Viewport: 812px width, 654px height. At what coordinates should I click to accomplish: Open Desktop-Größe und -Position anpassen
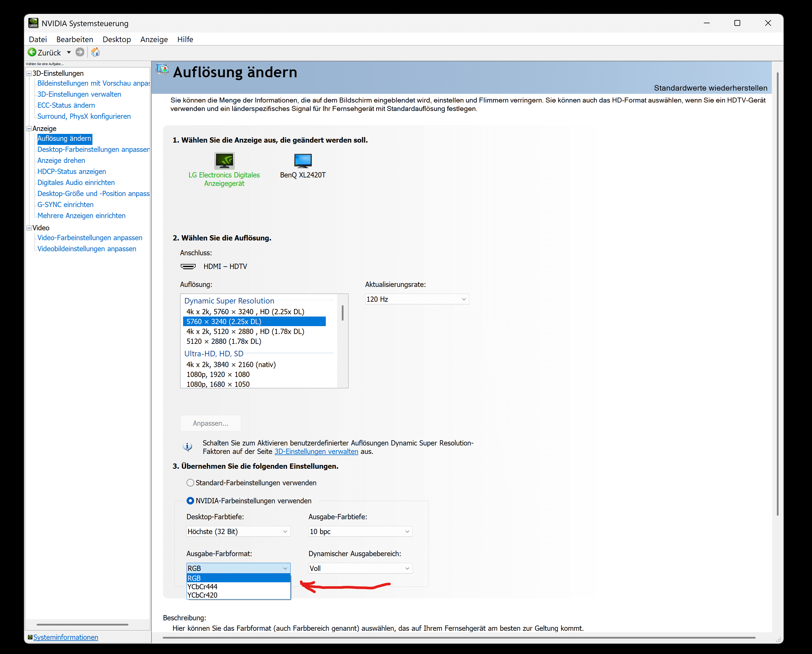coord(94,194)
